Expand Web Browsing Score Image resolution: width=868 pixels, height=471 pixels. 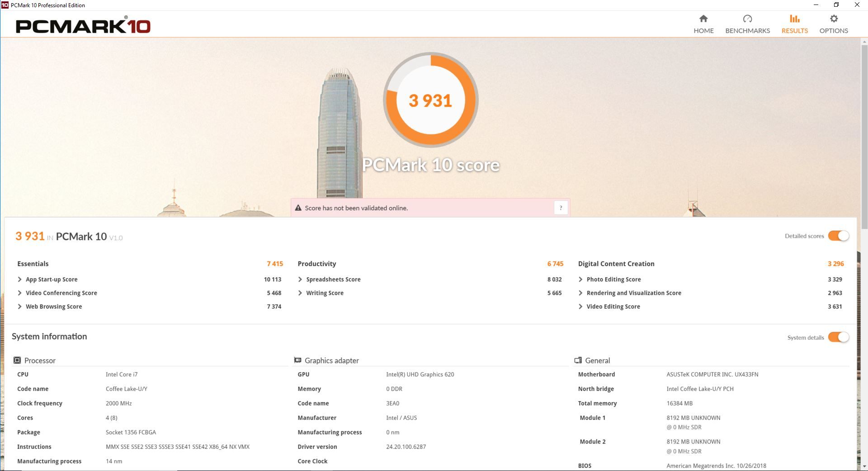click(x=19, y=306)
